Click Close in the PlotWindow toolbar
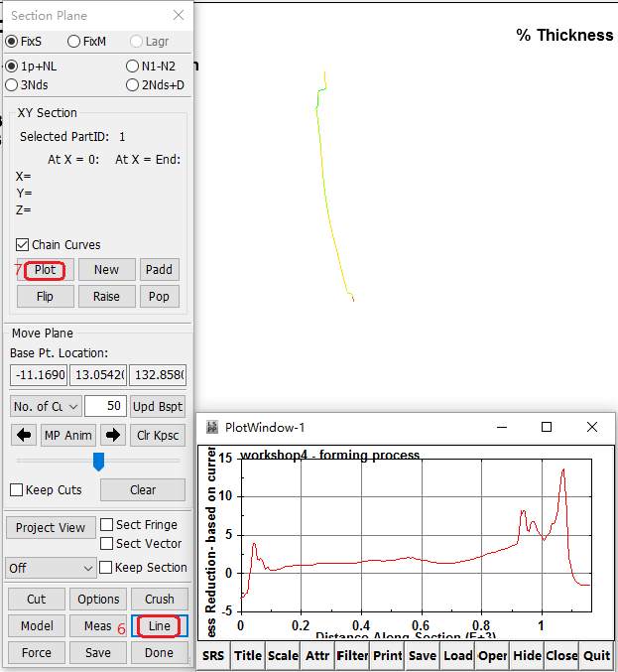The image size is (618, 672). [x=561, y=656]
